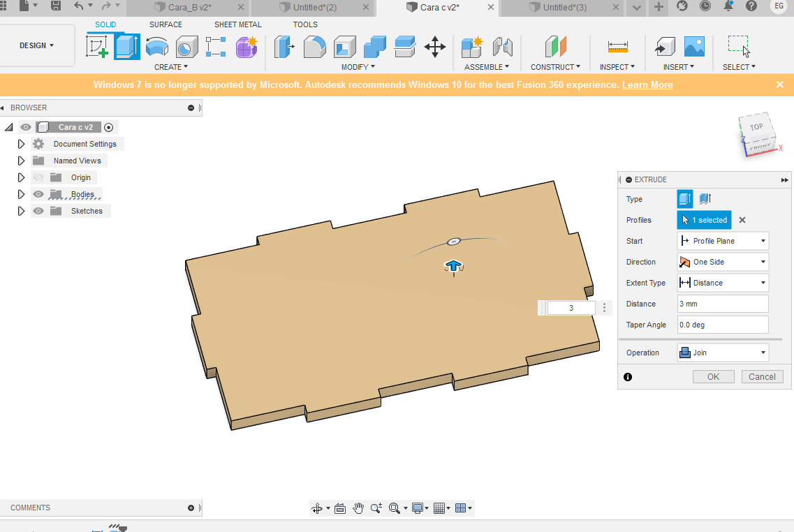Clear the Profiles selection with X
This screenshot has width=794, height=532.
tap(742, 220)
